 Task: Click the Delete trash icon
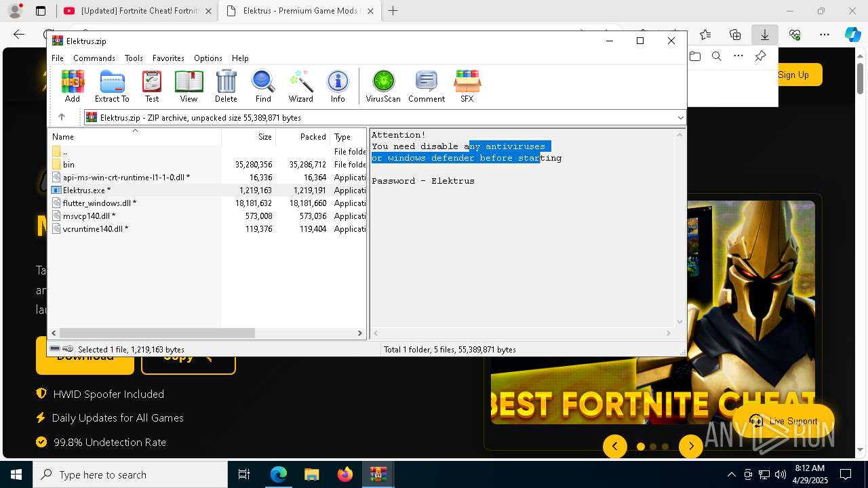tap(226, 86)
